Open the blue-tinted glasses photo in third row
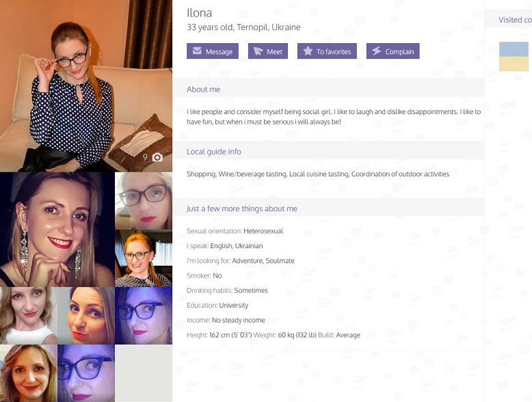This screenshot has height=402, width=532. (x=144, y=316)
